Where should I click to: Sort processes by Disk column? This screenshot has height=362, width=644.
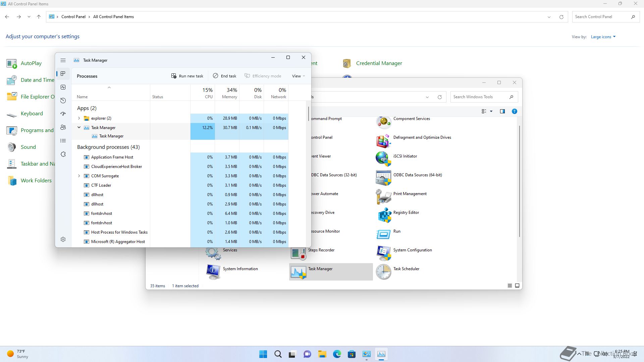click(252, 93)
